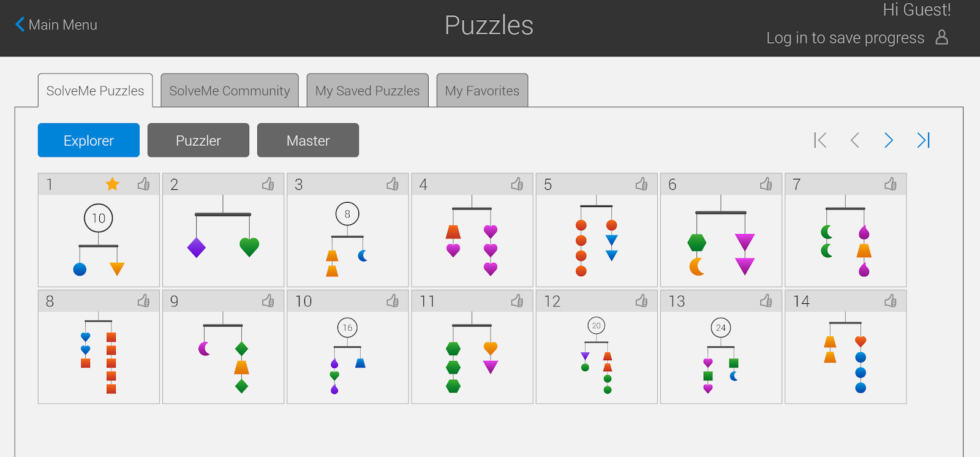Go to the first page of puzzles
Viewport: 980px width, 457px height.
[x=820, y=140]
